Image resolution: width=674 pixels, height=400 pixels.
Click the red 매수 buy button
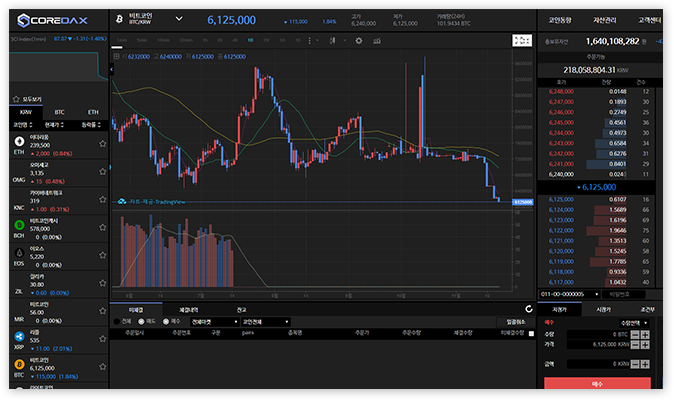click(597, 384)
